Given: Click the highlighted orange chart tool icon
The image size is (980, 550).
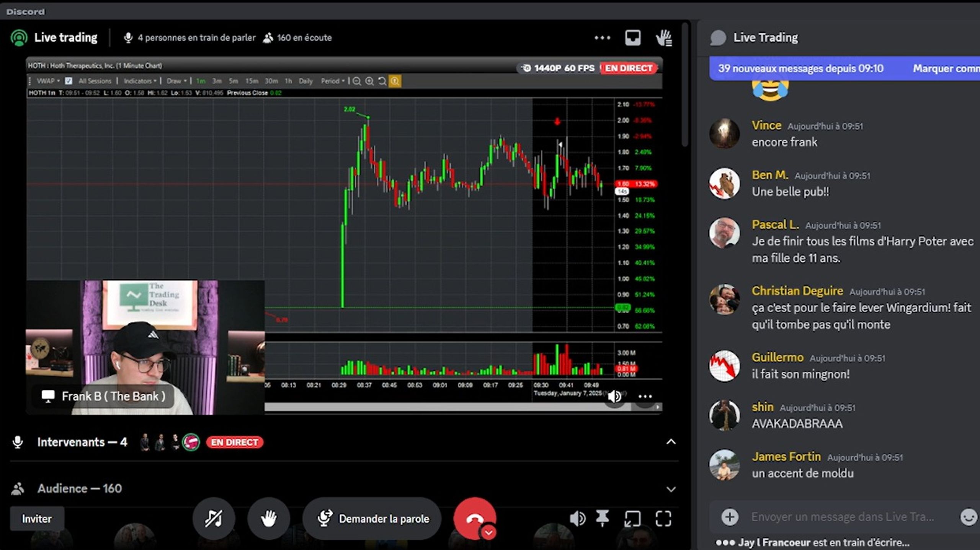Looking at the screenshot, I should pos(395,81).
